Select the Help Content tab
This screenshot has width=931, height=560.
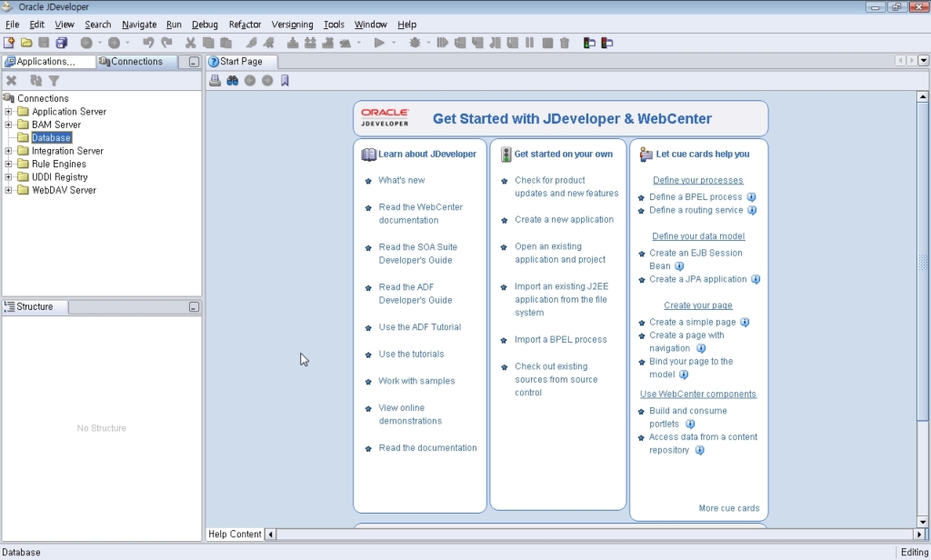tap(235, 534)
